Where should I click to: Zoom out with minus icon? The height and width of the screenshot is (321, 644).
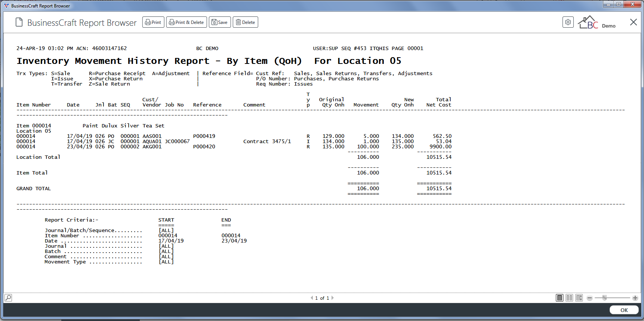589,298
